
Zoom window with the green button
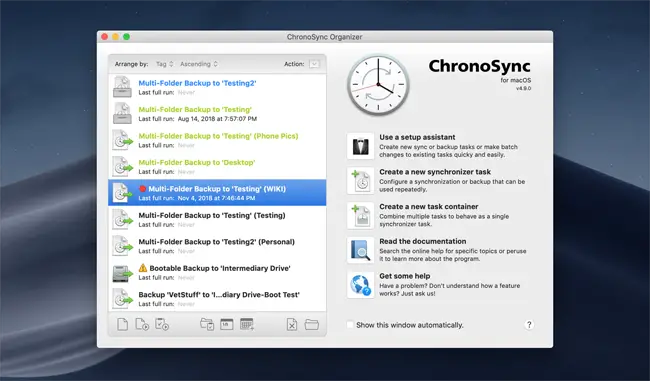pyautogui.click(x=126, y=37)
